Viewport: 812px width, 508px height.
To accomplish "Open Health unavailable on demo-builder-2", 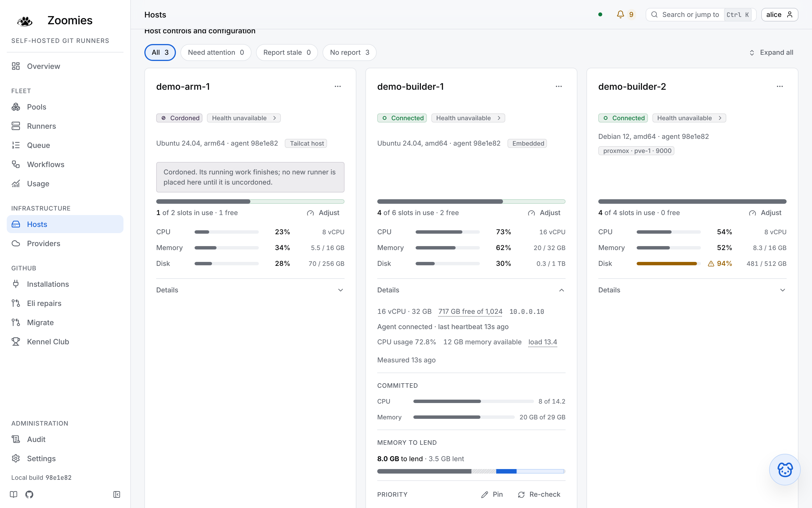I will [689, 118].
